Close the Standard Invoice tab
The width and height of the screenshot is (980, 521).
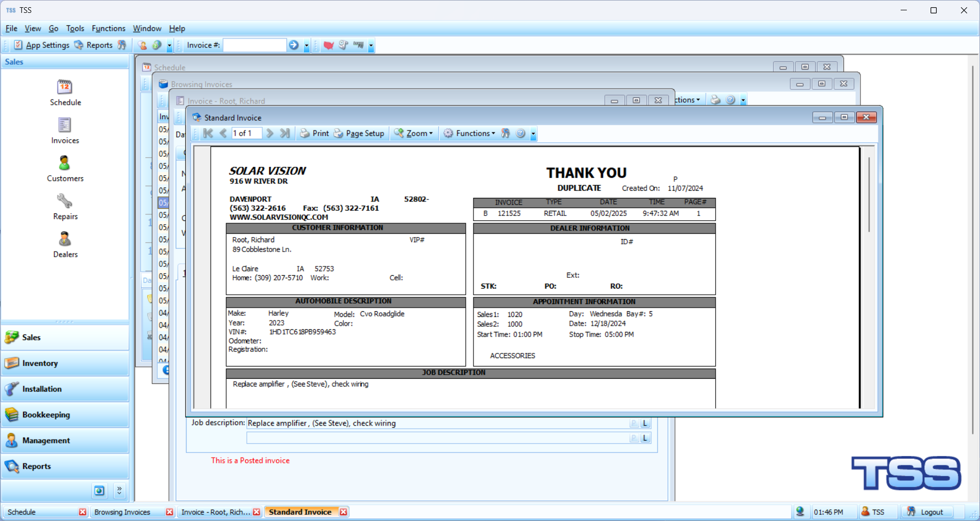[x=343, y=512]
